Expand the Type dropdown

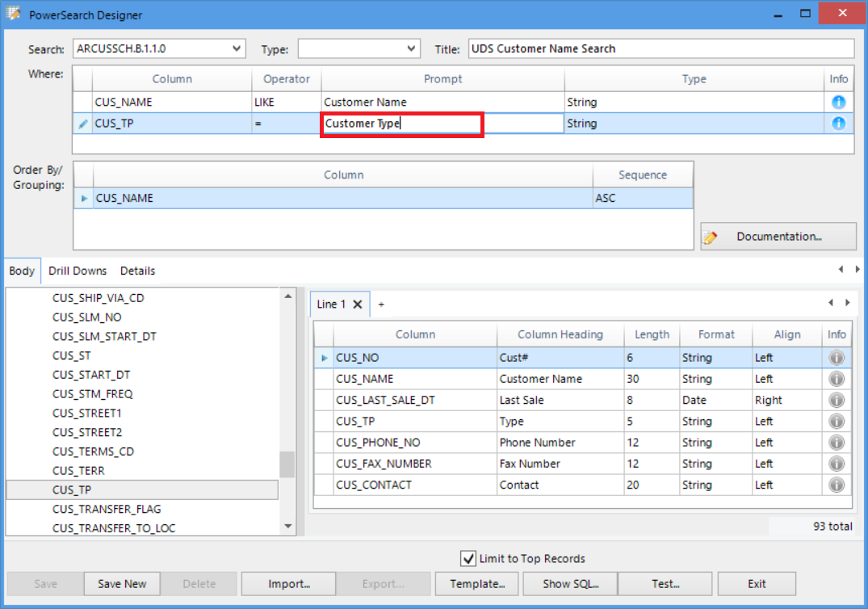click(410, 48)
